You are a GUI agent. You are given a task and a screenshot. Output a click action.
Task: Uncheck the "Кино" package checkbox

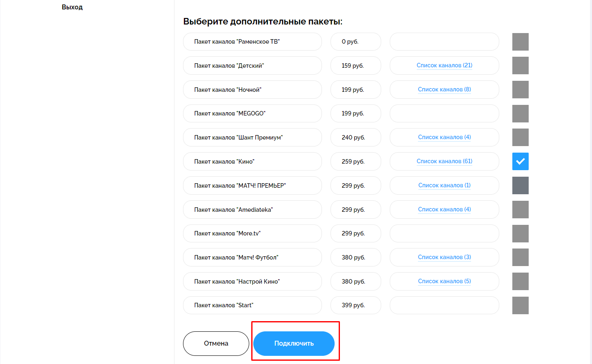tap(520, 162)
